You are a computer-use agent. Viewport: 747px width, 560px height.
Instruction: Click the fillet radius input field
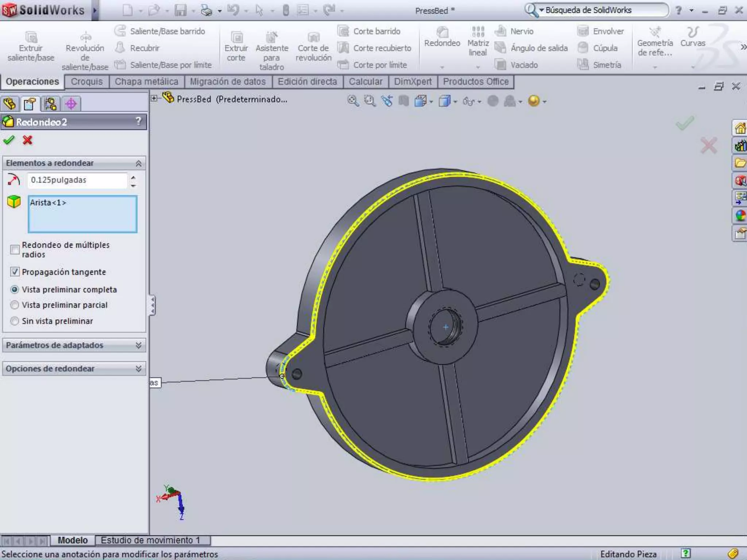click(77, 180)
